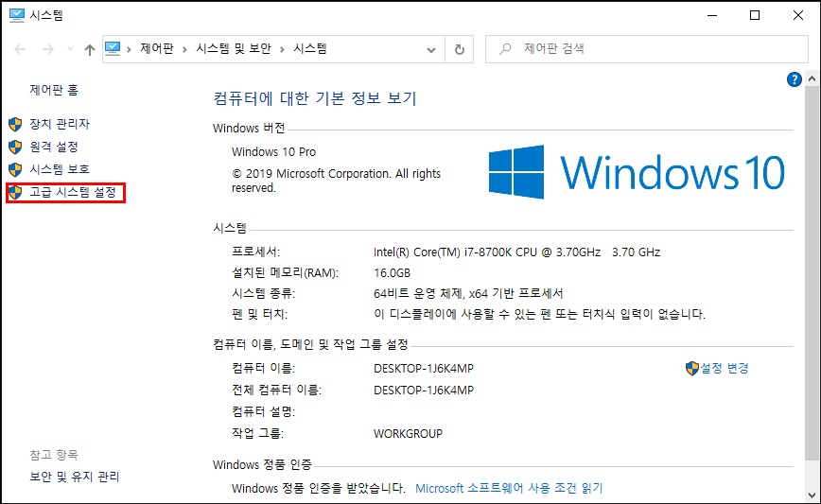This screenshot has height=504, width=821.
Task: Click the scrollbar down arrow
Action: [812, 495]
